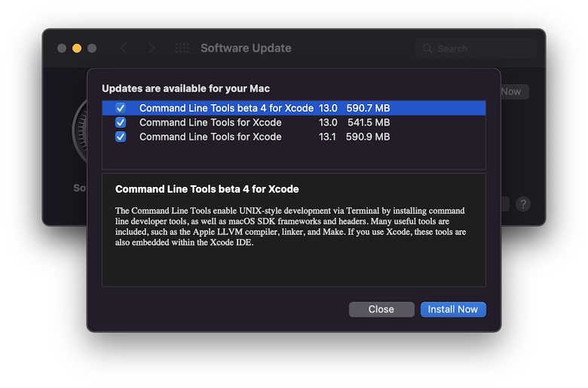Uncheck Command Line Tools 13.0 541.5 MB checkbox
Screen dimensions: 588x388
(x=121, y=122)
